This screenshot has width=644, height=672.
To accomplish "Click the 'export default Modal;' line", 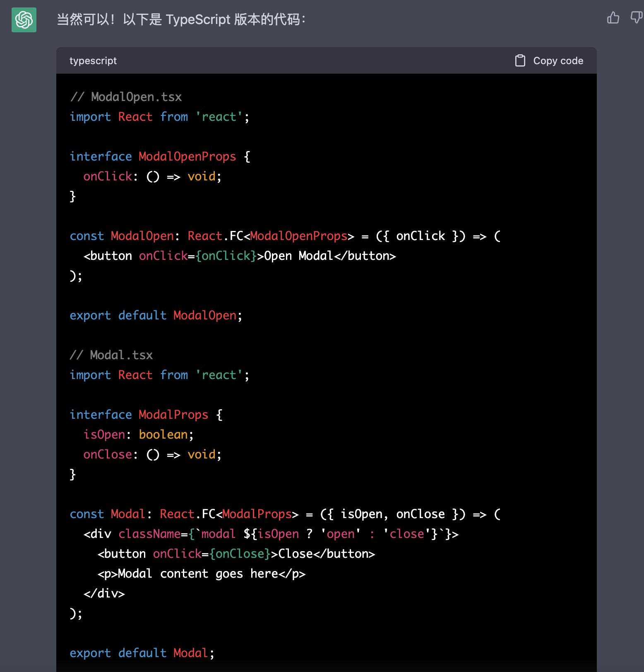I will coord(142,653).
